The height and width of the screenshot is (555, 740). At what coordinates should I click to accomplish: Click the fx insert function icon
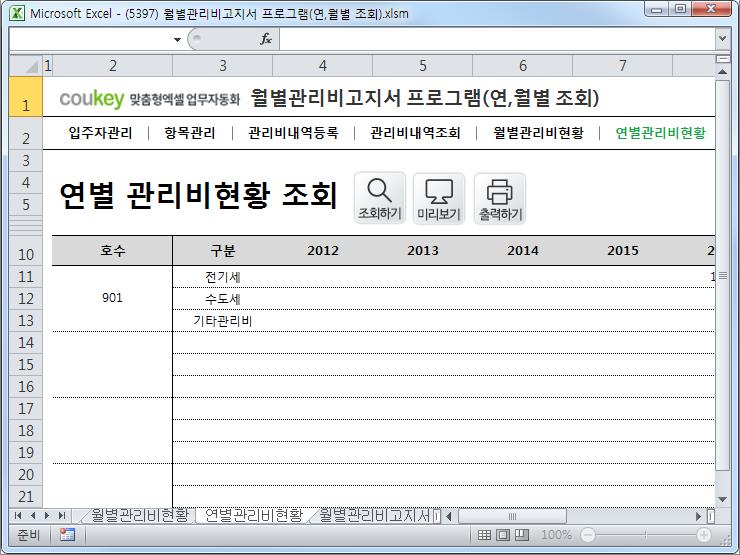266,39
